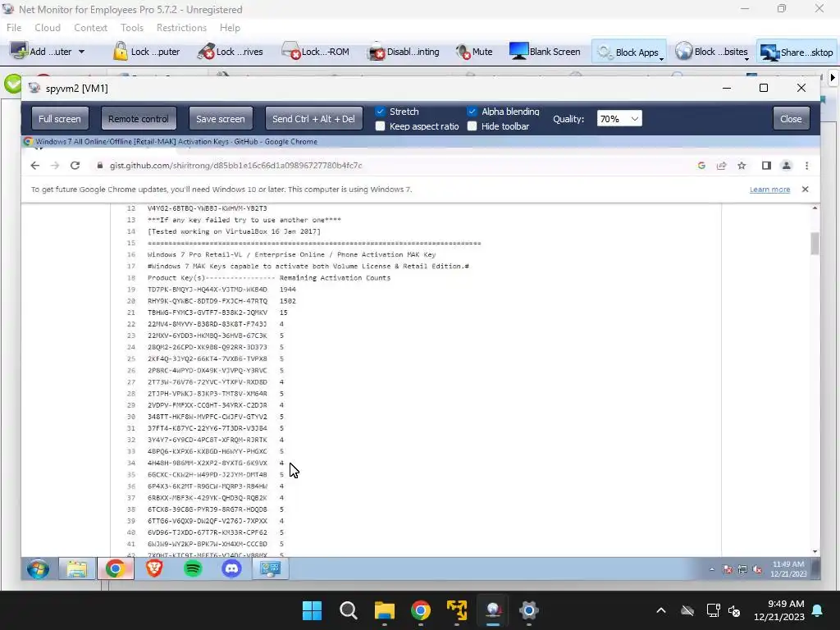Open host taskbar Settings gear icon

[529, 610]
